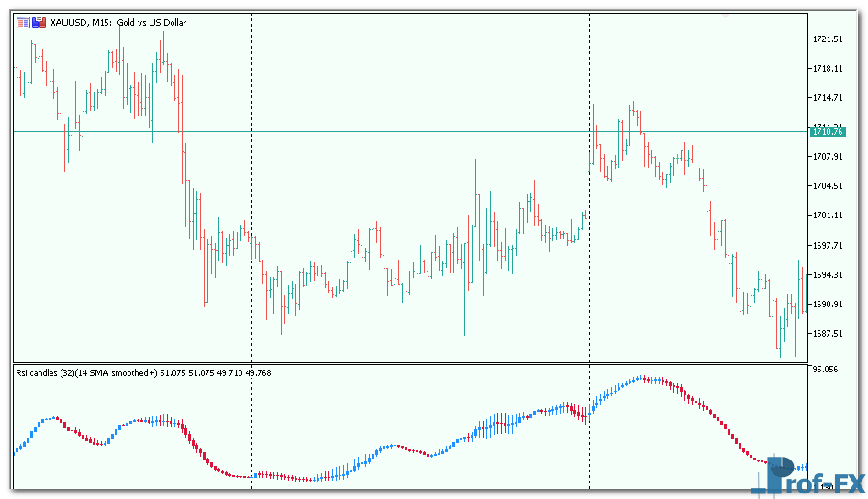Click the 1718.11 price axis label
This screenshot has width=868, height=499.
click(828, 69)
